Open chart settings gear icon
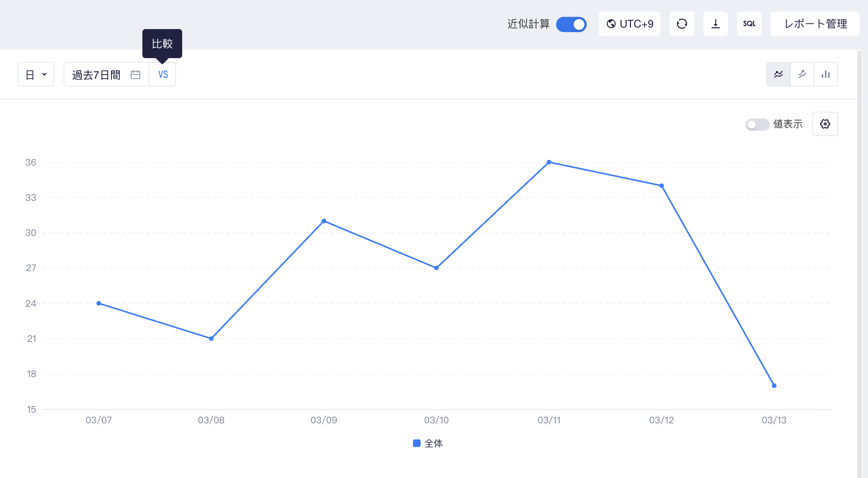Viewport: 868px width, 478px height. pos(825,124)
